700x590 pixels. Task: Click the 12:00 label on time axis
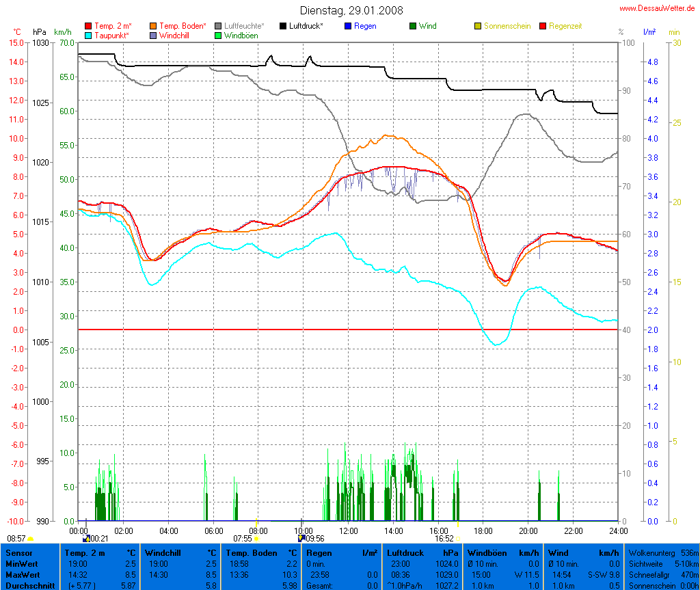[x=348, y=531]
